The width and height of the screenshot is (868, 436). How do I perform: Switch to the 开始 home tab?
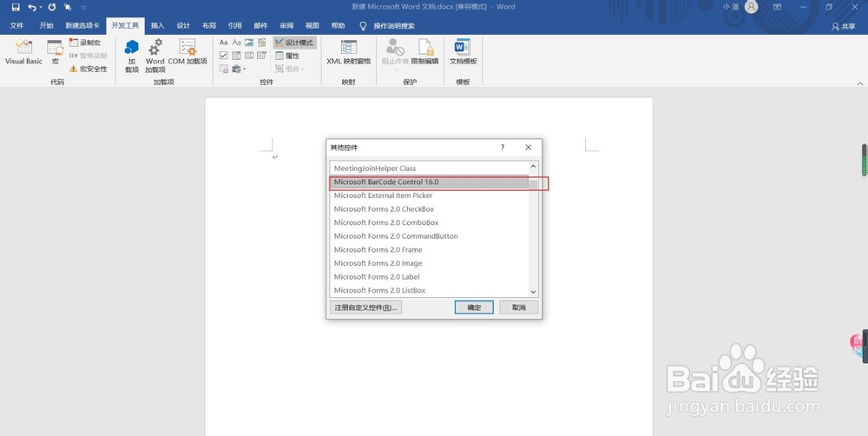click(47, 25)
